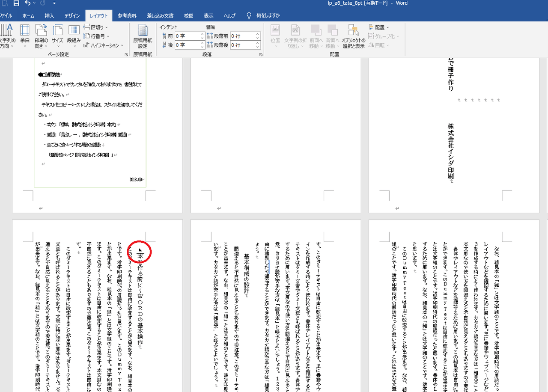Viewport: 548px width, 392px height.
Task: Click the 段落前 spacing value field
Action: [x=243, y=36]
